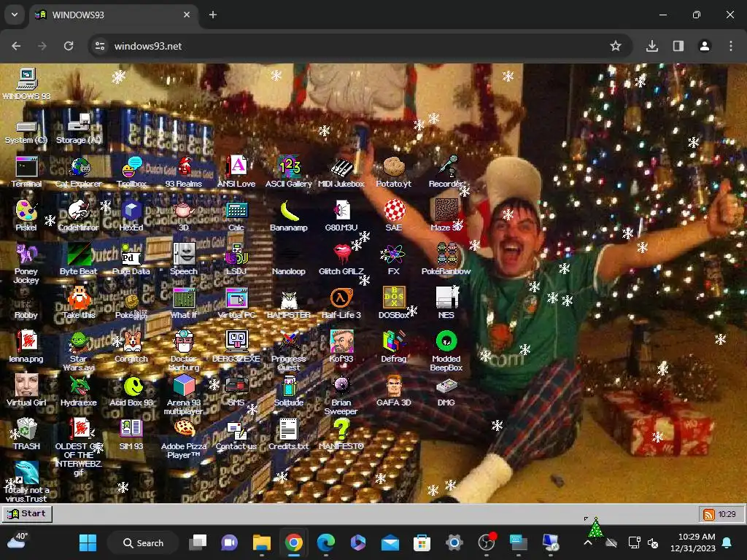
Task: Open MIDI Jukebox icon
Action: [341, 172]
